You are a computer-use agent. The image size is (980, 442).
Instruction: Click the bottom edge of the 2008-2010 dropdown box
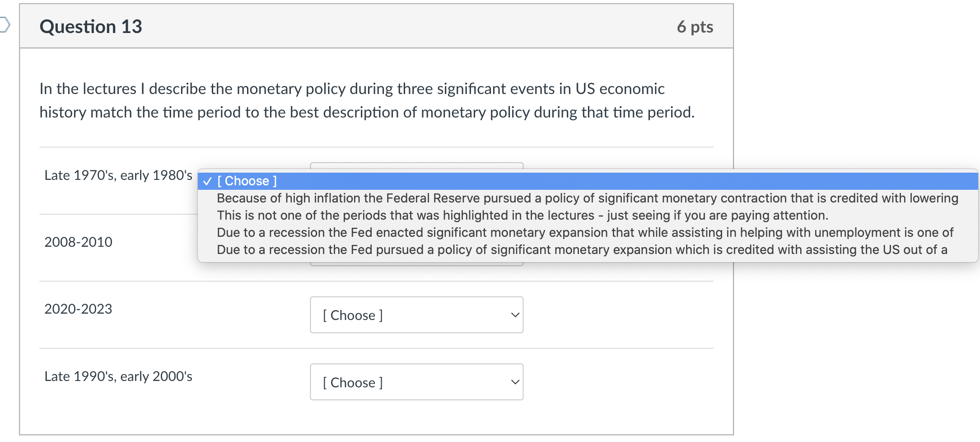416,264
